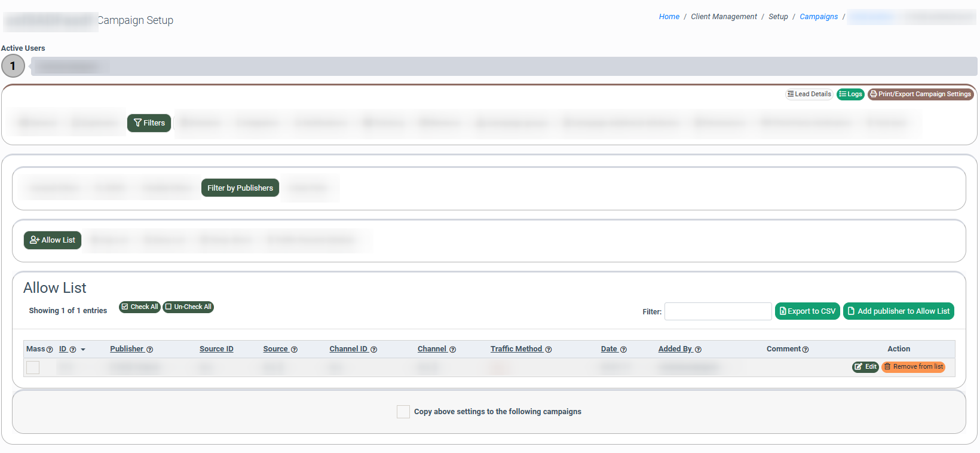
Task: Enable Copy above settings to campaigns checkbox
Action: coord(403,412)
